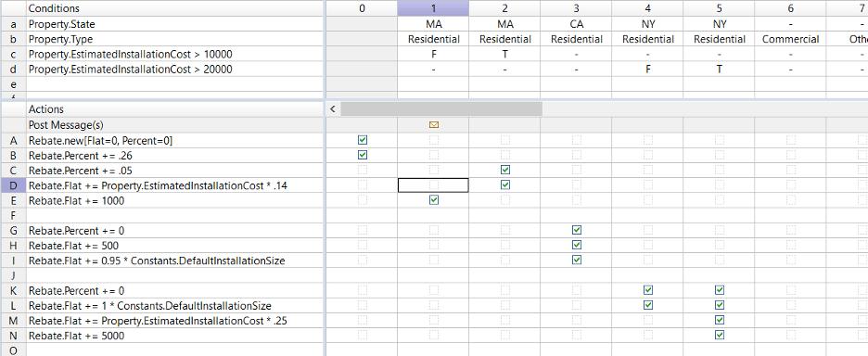Click the outlined selected cell in row D
The image size is (868, 356).
[x=433, y=185]
